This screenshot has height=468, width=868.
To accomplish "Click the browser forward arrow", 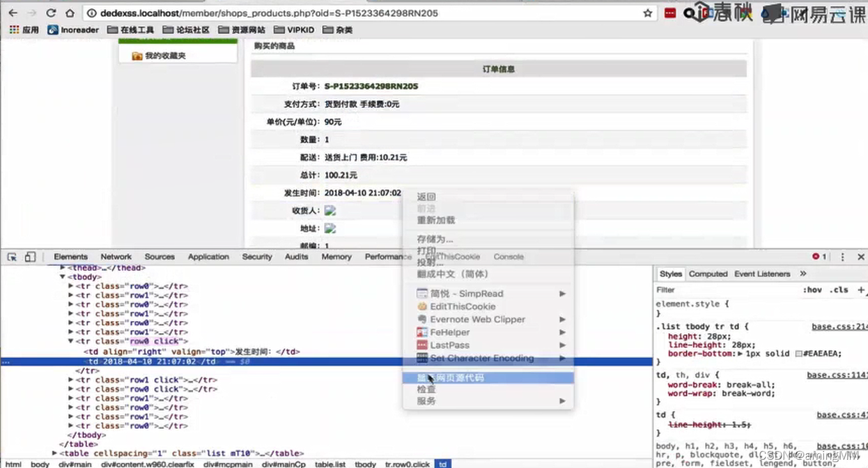I will click(x=32, y=13).
